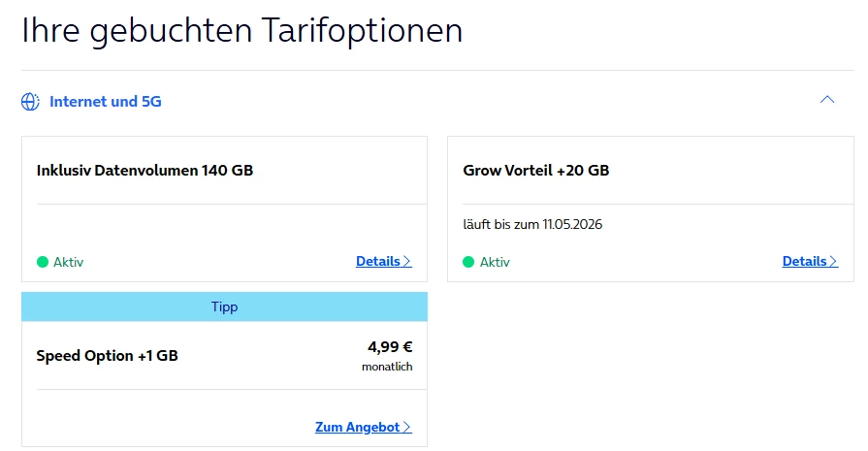
Task: Click the arrow next to Grow Vorteil Details
Action: (834, 261)
